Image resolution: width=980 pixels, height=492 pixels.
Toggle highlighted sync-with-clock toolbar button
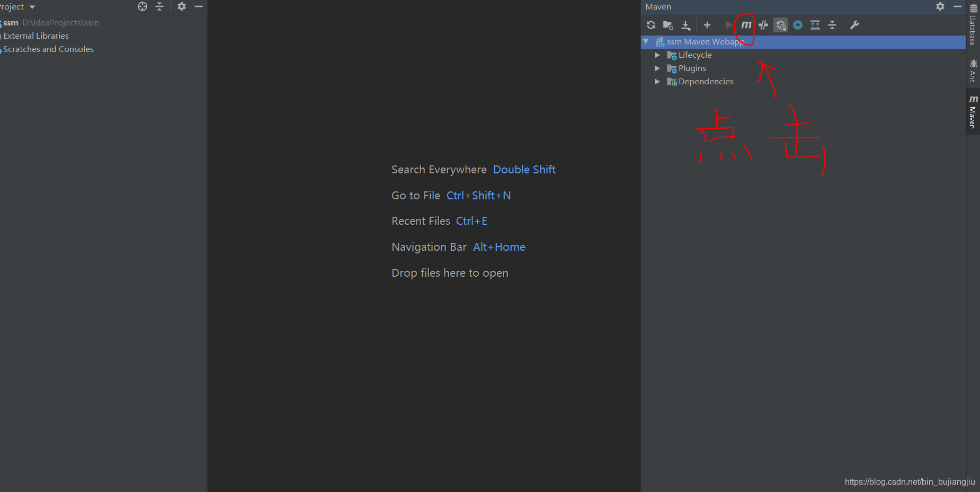pos(781,25)
